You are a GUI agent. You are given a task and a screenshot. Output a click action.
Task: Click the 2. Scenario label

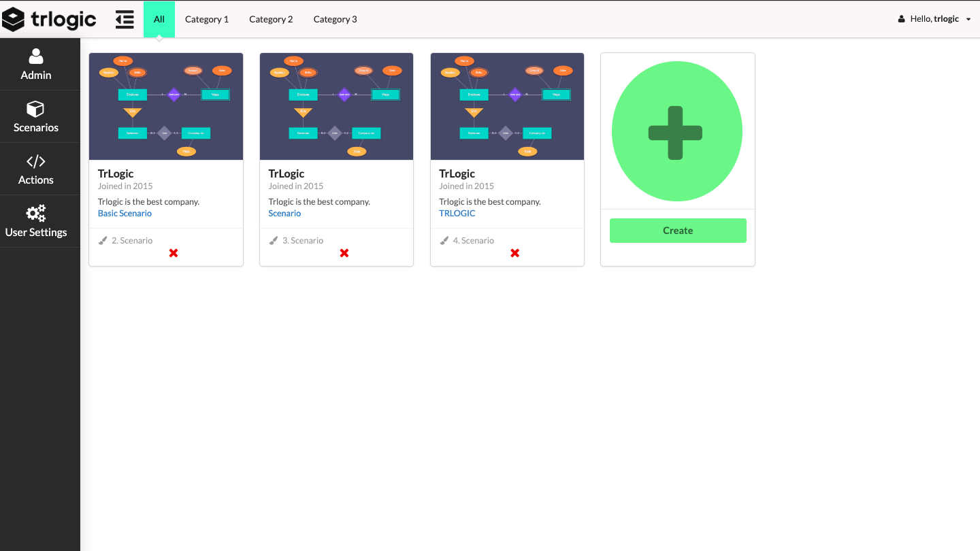pyautogui.click(x=132, y=240)
